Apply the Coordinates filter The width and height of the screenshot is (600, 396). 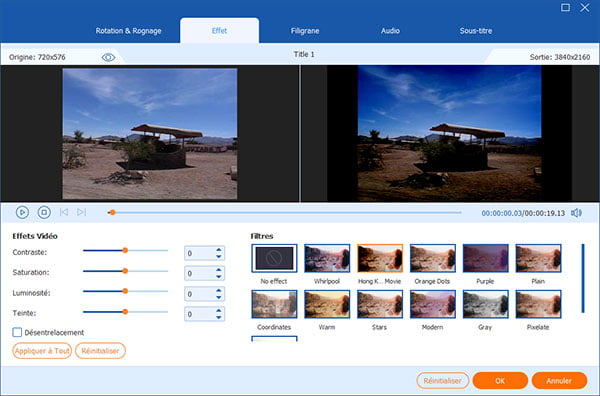click(274, 304)
